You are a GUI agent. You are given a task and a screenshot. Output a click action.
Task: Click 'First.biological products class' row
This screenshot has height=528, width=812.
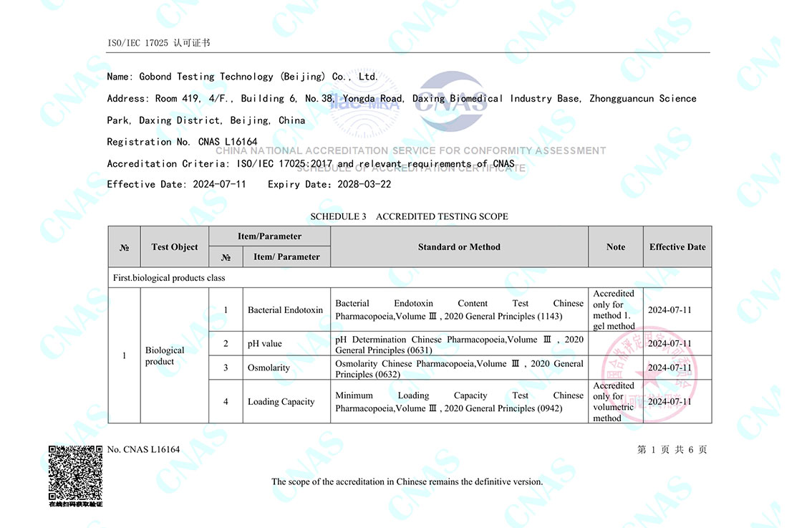410,278
